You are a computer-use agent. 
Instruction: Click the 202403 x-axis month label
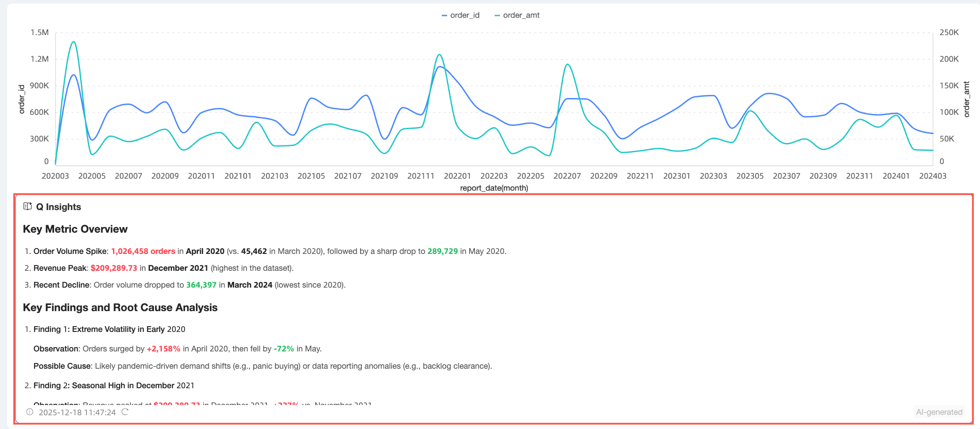[x=933, y=176]
